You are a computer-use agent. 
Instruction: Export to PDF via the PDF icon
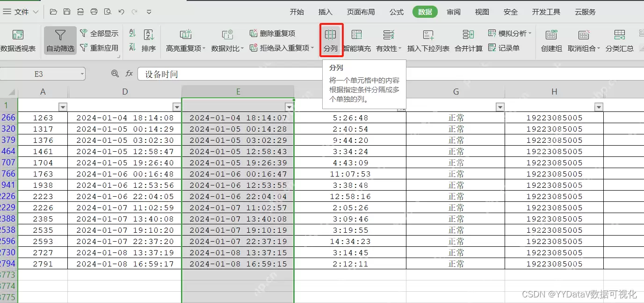coord(80,12)
